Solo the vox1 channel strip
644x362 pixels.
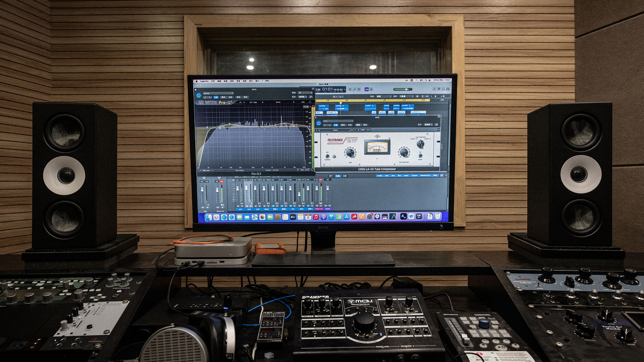(242, 206)
